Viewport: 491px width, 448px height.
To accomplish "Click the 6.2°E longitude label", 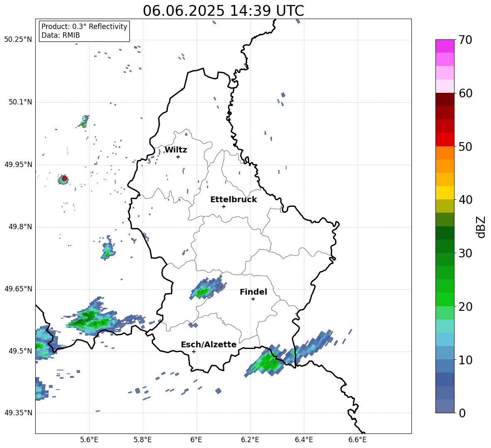I will tap(250, 440).
